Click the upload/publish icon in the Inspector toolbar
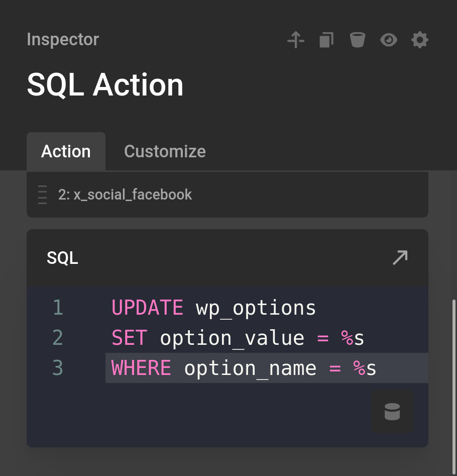 [x=296, y=40]
